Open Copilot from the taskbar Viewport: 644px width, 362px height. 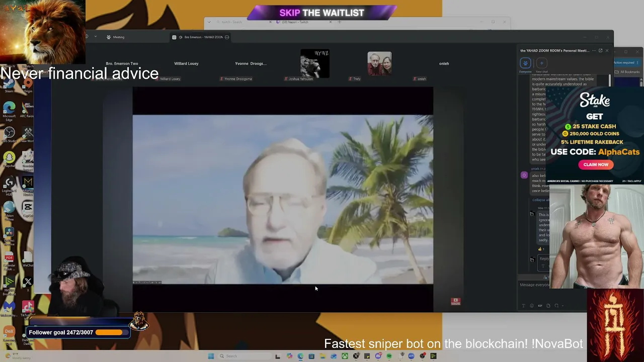[289, 356]
